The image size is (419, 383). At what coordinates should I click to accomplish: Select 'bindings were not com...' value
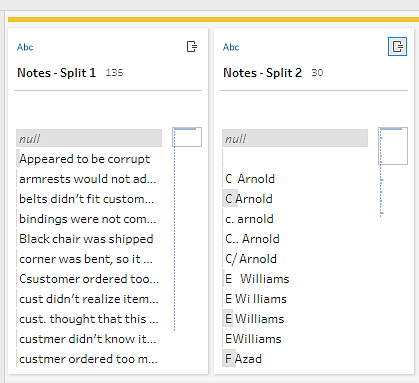point(89,219)
